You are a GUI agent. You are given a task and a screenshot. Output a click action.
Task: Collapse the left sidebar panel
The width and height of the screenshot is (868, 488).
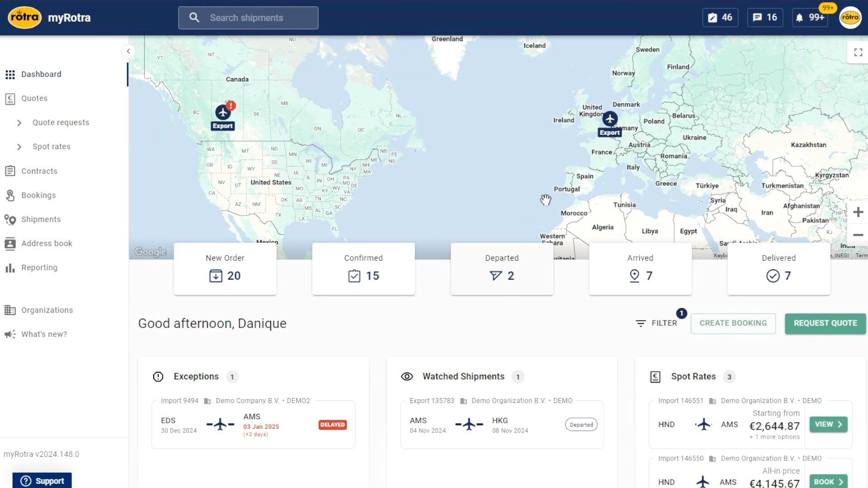(128, 51)
